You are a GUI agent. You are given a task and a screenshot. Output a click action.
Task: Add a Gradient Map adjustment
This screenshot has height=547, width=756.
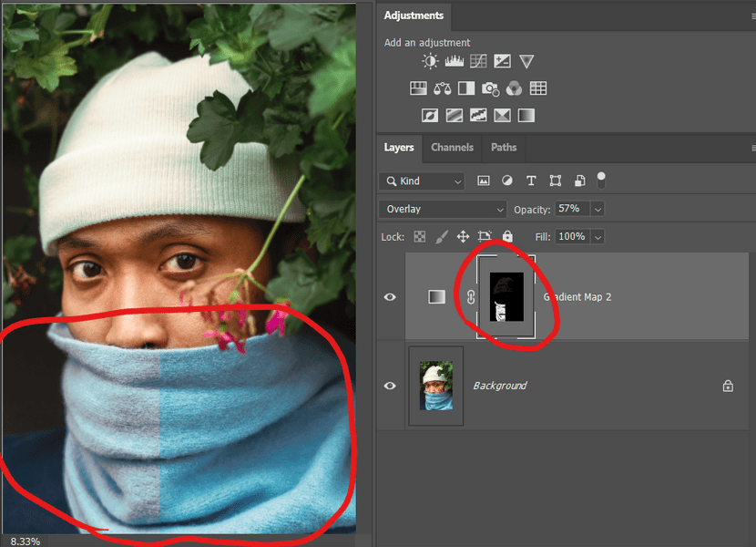(526, 116)
